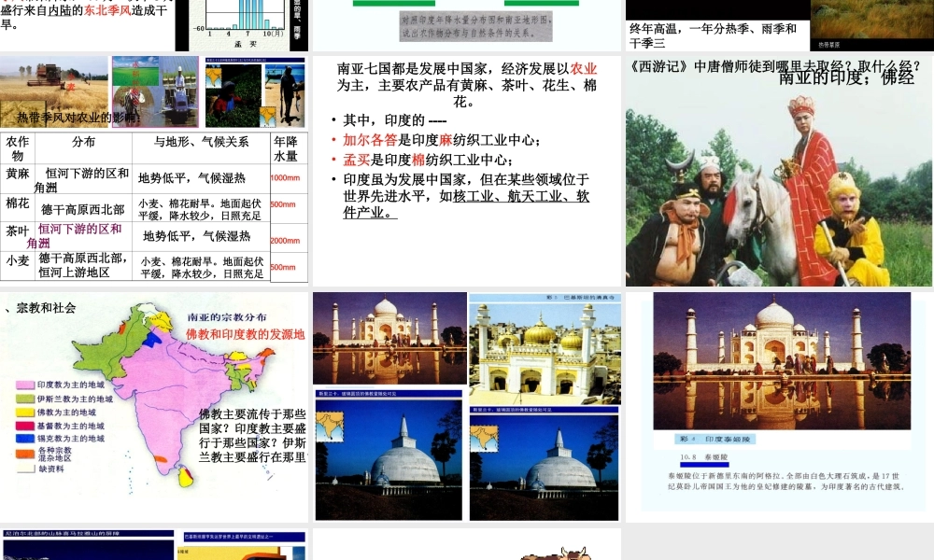Click the 与地形、气候关系 table header
Viewport: 934px width, 560px height.
coord(201,148)
